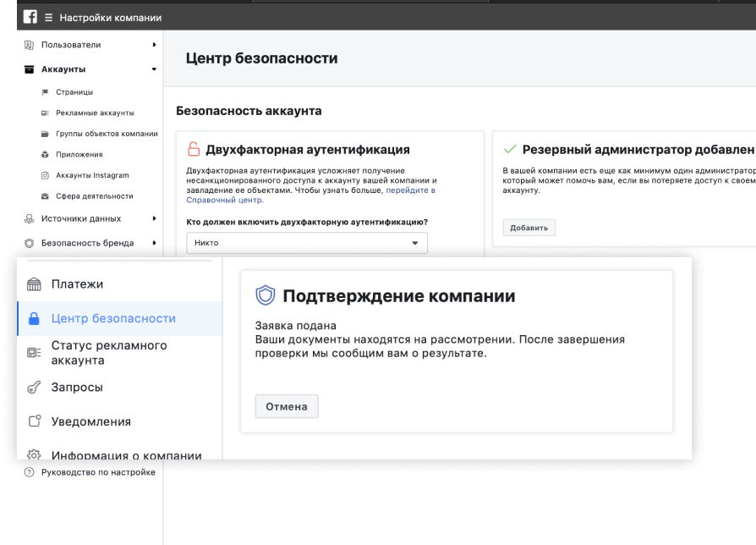Go to Аккаунты Instagram menu item

[x=92, y=175]
